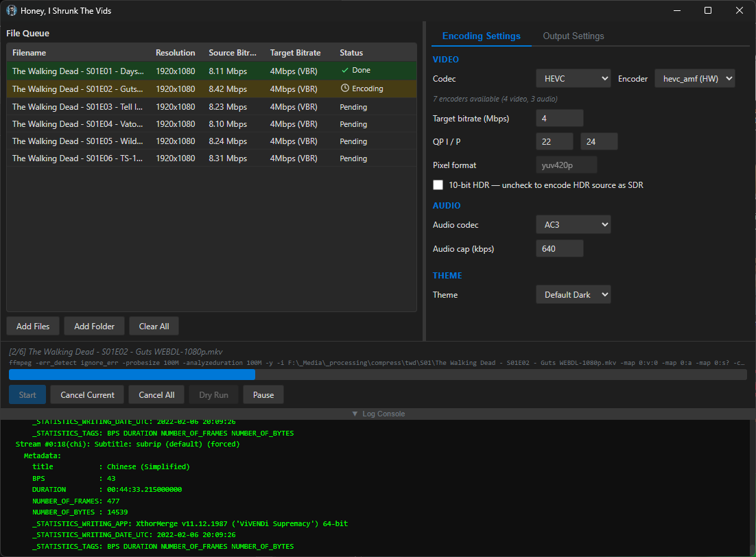Switch to the Output Settings tab

pyautogui.click(x=573, y=36)
